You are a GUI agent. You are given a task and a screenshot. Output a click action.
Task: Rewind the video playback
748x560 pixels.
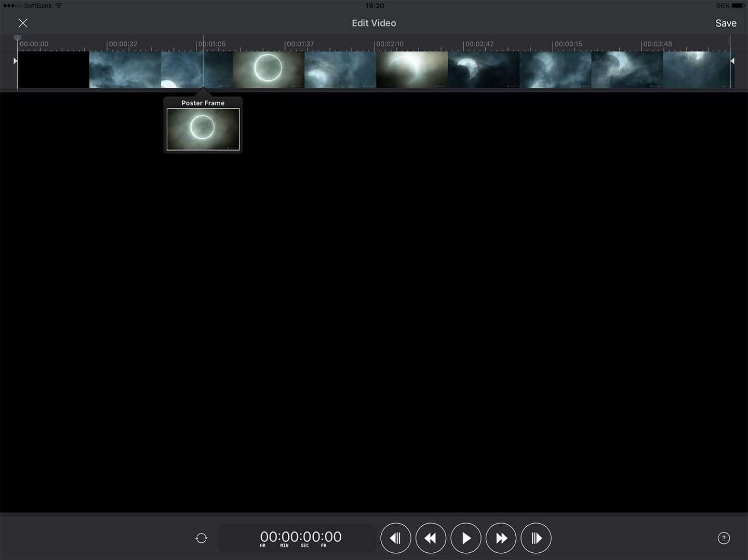[x=431, y=538]
